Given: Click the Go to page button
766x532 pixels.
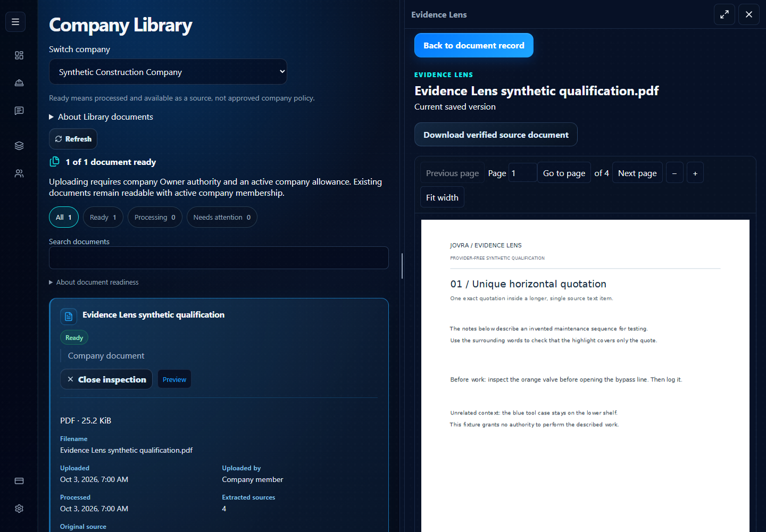Looking at the screenshot, I should [x=564, y=173].
